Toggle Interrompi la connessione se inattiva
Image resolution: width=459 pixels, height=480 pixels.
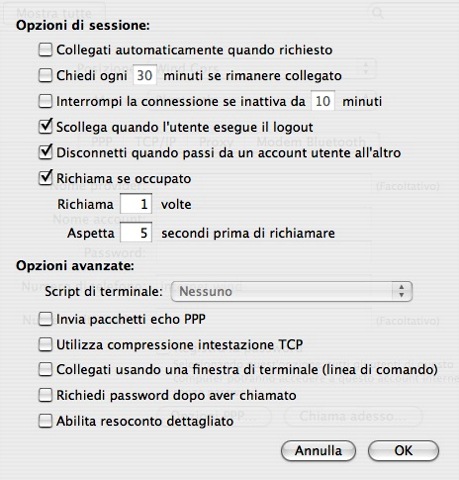45,101
